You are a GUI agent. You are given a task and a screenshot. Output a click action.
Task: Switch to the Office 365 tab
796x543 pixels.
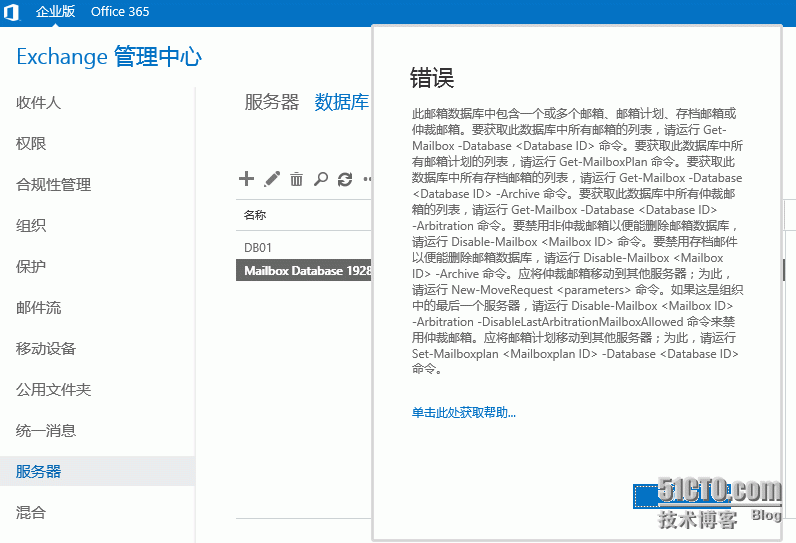(x=120, y=12)
